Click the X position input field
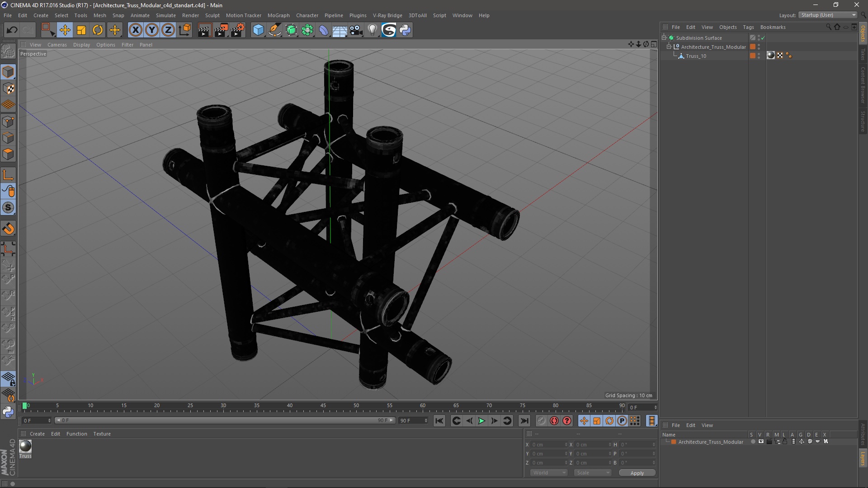The height and width of the screenshot is (488, 868). [549, 445]
